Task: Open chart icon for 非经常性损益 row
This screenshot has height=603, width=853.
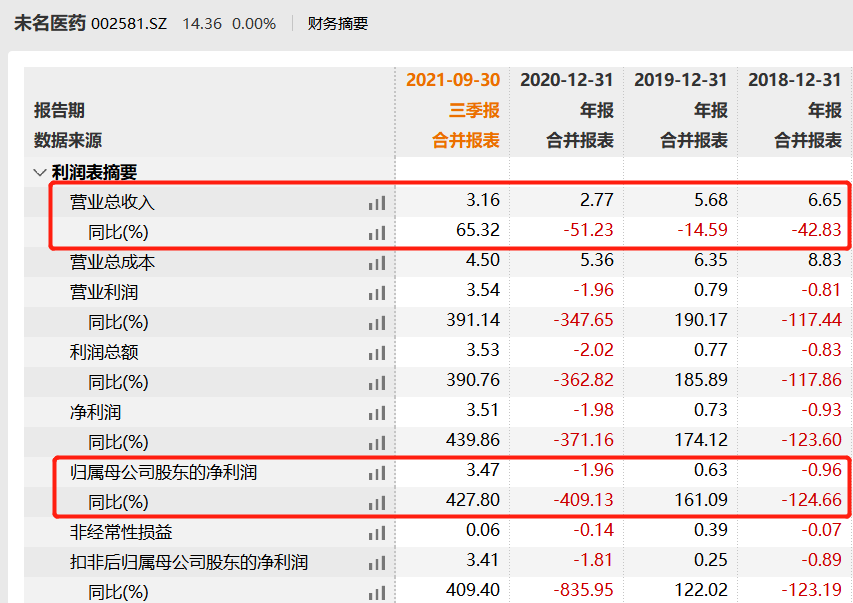Action: (x=376, y=533)
